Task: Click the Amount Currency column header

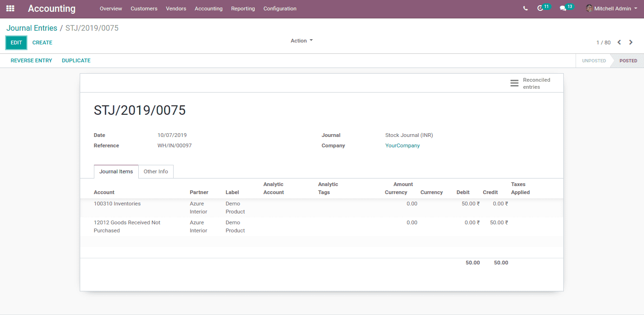Action: 399,188
